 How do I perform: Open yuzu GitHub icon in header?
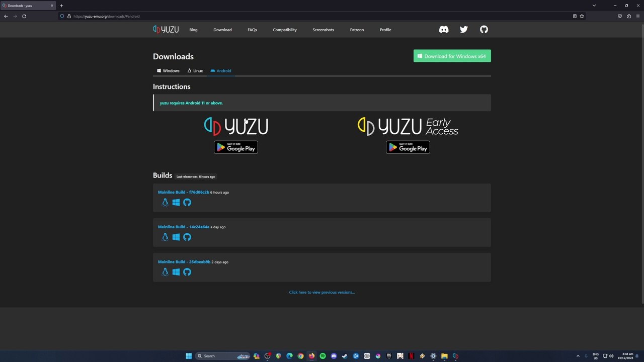[x=484, y=30]
